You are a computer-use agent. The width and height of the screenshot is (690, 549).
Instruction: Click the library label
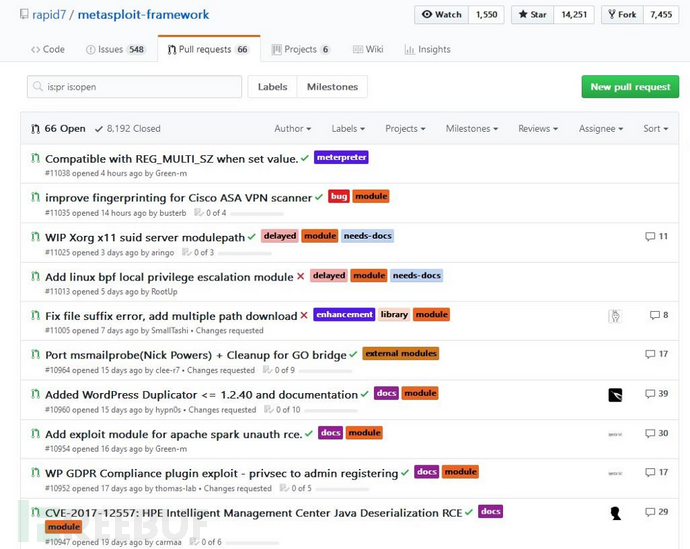click(394, 314)
